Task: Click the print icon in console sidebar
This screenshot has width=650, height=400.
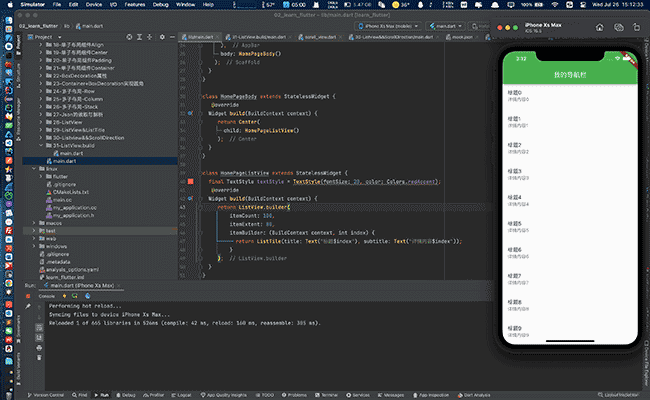Action: point(39,348)
